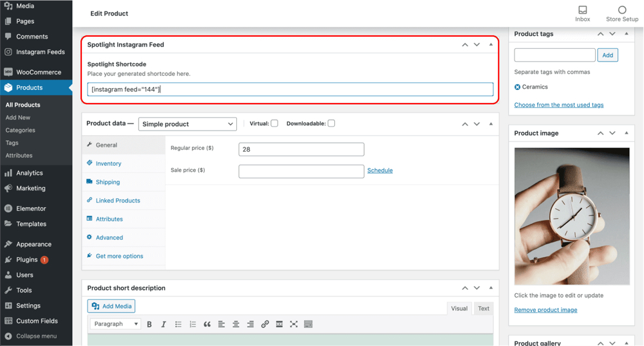This screenshot has width=644, height=346.
Task: Collapse the Product image panel
Action: (627, 133)
